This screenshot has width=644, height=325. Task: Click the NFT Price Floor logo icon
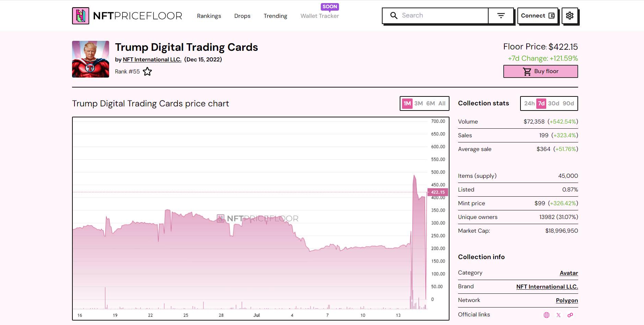pos(81,16)
